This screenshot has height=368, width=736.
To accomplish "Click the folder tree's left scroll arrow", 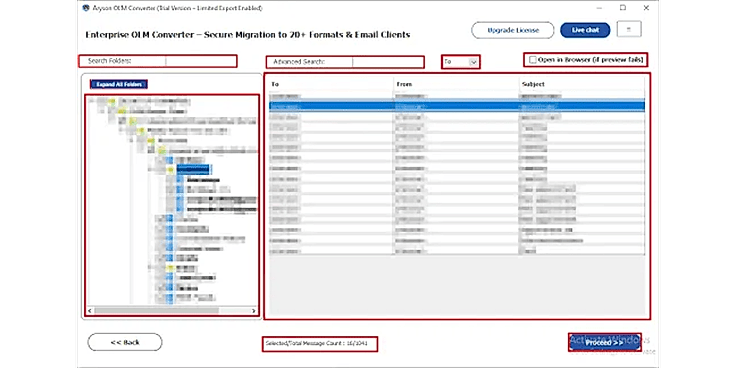I will click(90, 311).
